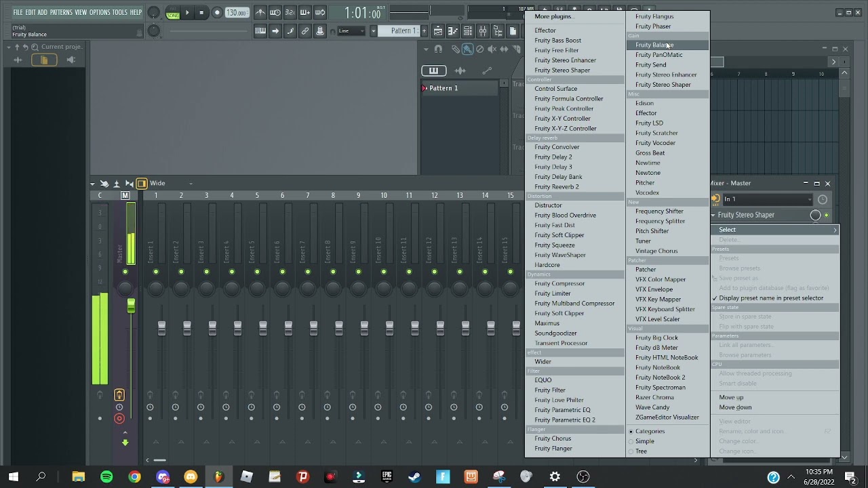Click the plus button next to Pattern 1

click(x=425, y=30)
